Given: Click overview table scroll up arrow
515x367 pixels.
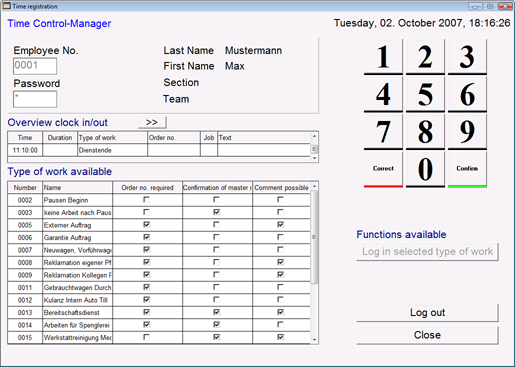Looking at the screenshot, I should (x=314, y=136).
